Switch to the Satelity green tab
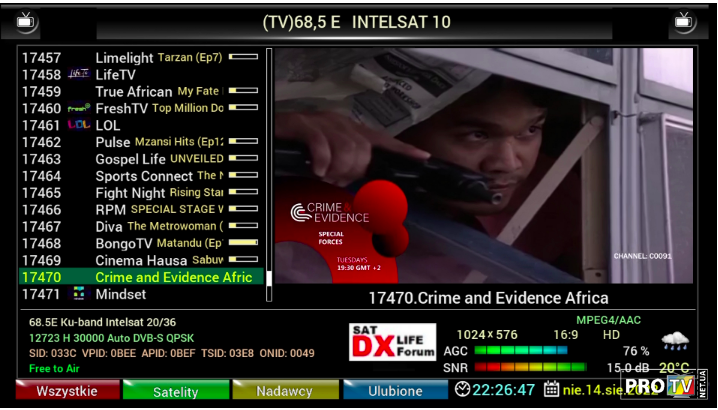 point(175,391)
